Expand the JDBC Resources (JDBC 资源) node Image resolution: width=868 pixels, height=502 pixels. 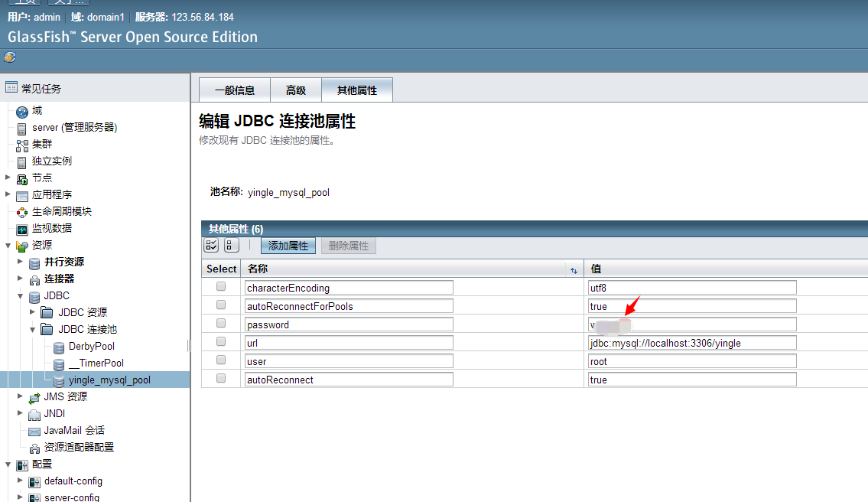pos(32,312)
